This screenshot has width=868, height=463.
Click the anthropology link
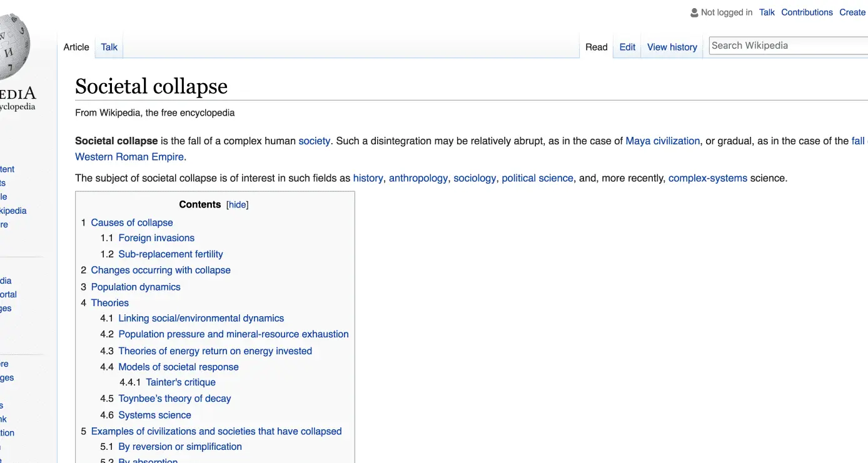[418, 178]
